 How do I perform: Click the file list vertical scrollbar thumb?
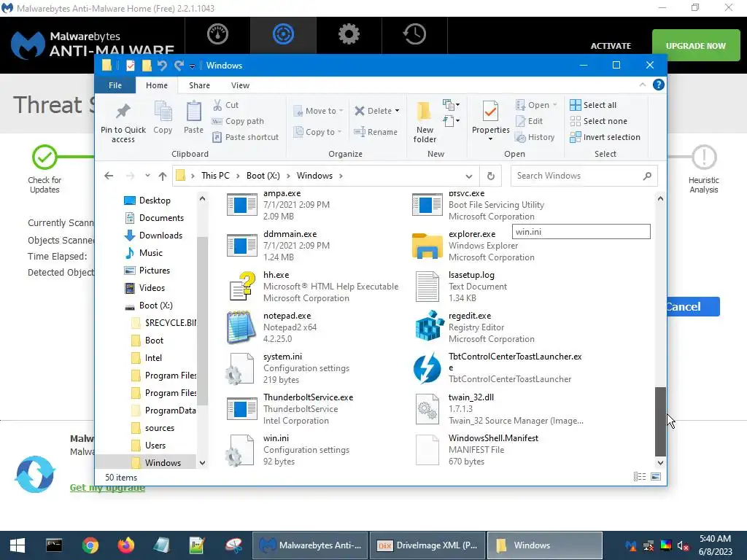coord(659,421)
